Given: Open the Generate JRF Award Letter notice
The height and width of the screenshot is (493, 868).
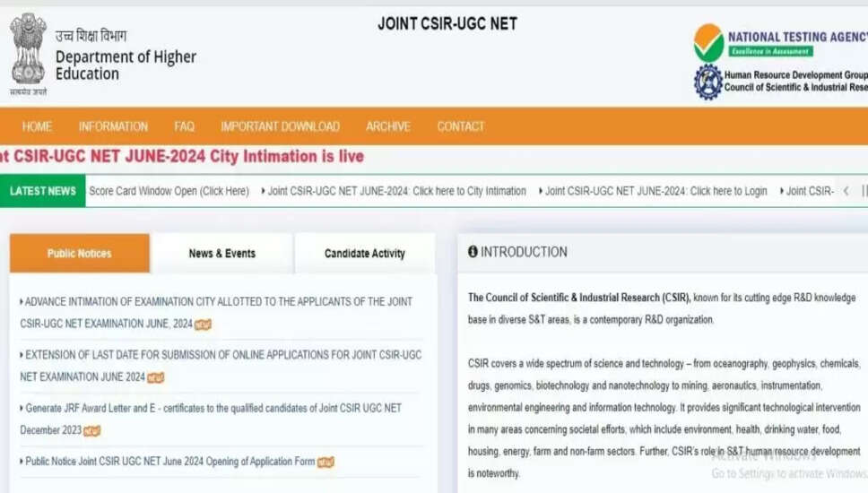Looking at the screenshot, I should click(213, 409).
